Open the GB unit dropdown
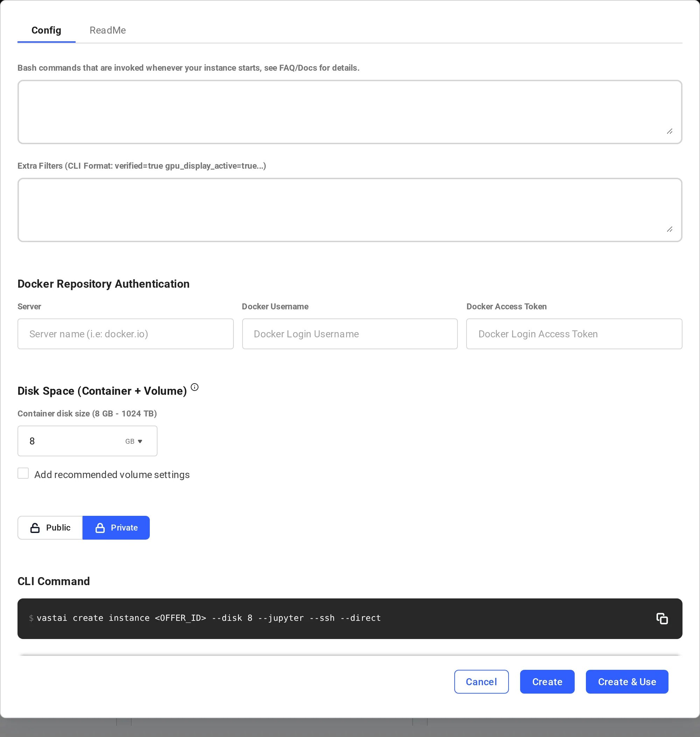Screen dimensions: 700x737 tap(134, 441)
